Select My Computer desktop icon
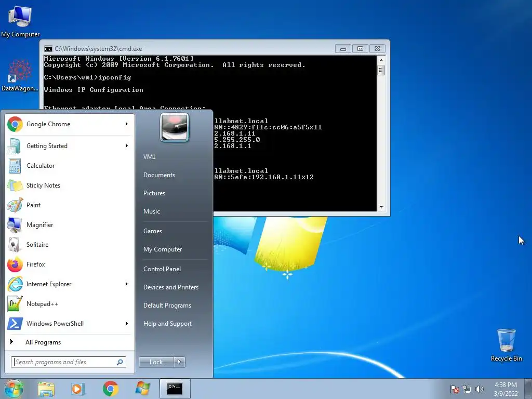The height and width of the screenshot is (399, 532). [20, 21]
